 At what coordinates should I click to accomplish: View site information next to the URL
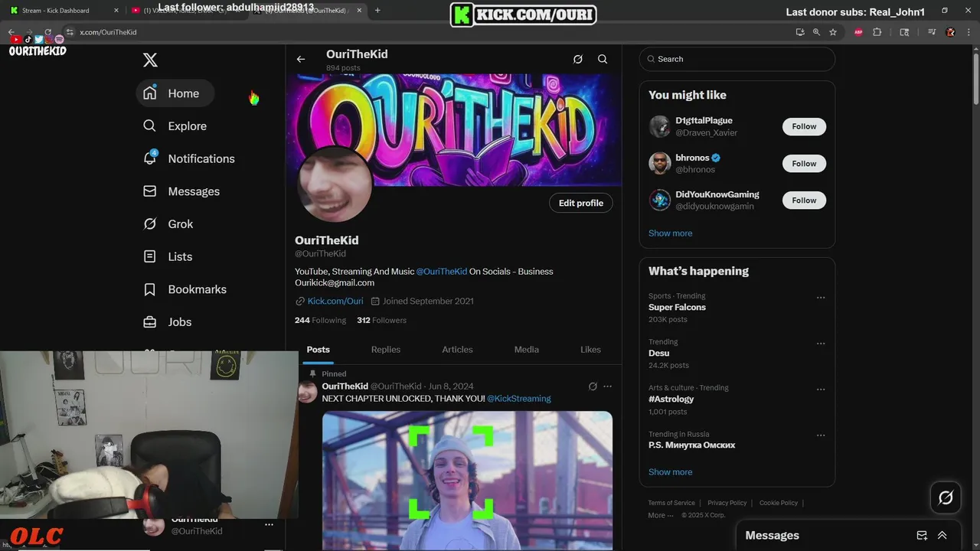[x=70, y=32]
